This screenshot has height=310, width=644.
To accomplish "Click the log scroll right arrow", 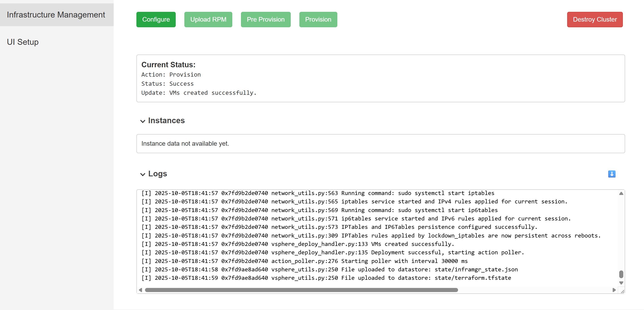I will click(x=614, y=290).
